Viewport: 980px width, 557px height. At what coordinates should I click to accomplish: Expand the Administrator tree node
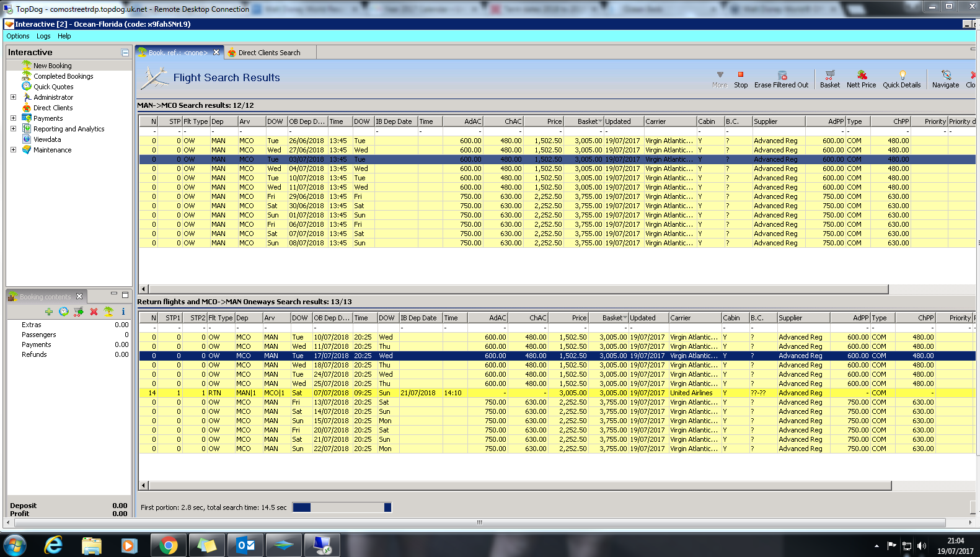13,97
